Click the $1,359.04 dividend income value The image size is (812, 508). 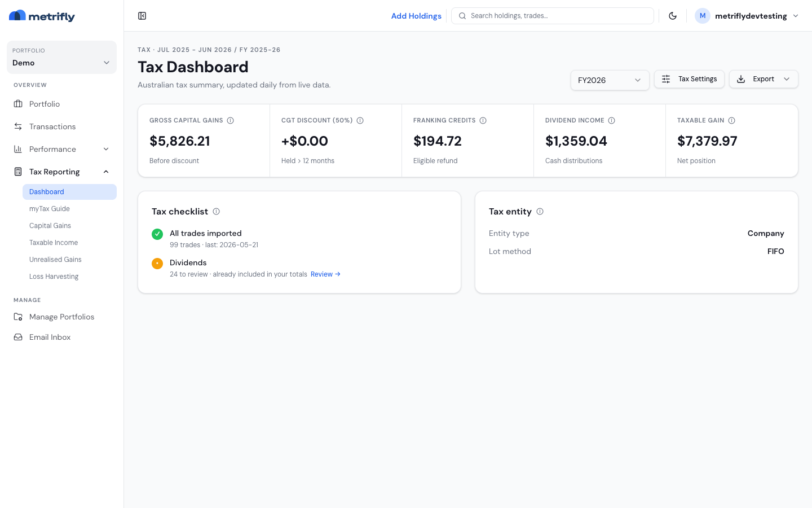tap(576, 141)
